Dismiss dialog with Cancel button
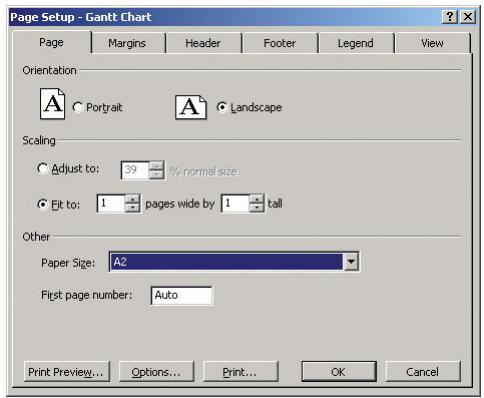The height and width of the screenshot is (398, 484). coord(423,372)
